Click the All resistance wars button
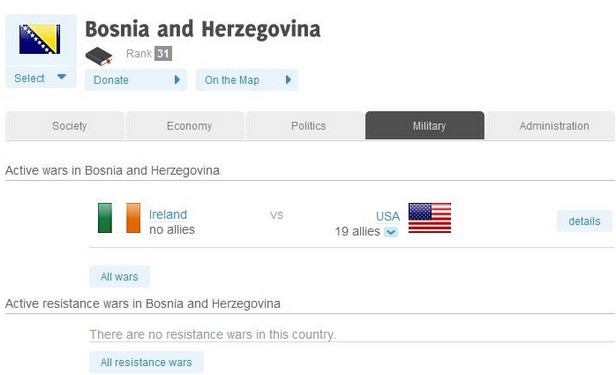 [146, 362]
